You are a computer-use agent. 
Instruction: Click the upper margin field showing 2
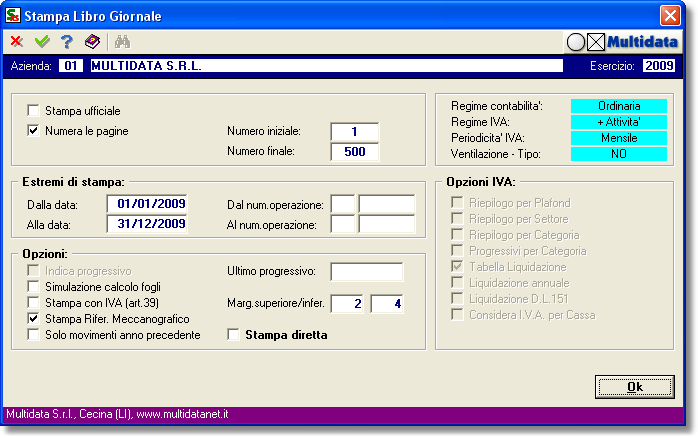pos(347,304)
